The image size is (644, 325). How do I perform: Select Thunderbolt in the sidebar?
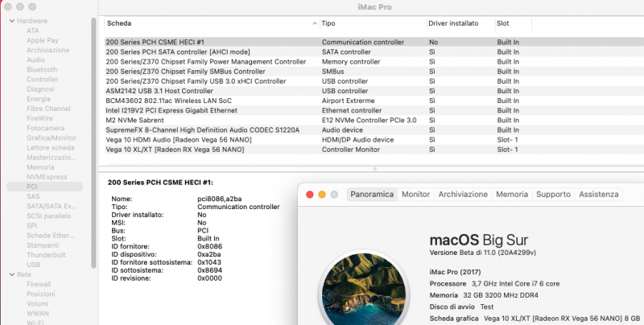click(46, 254)
